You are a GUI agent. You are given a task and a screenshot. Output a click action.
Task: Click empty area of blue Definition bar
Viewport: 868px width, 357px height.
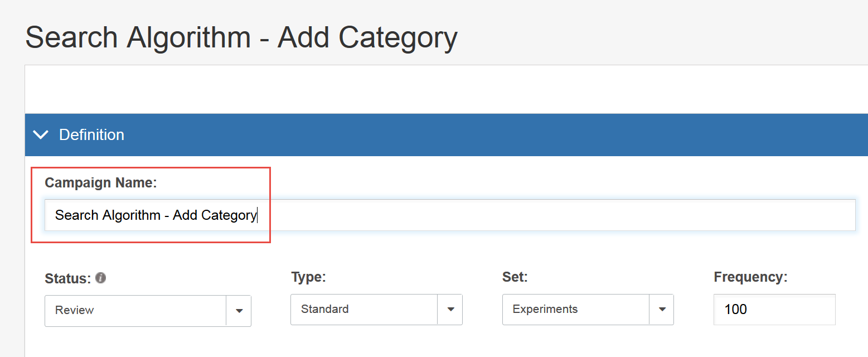496,135
